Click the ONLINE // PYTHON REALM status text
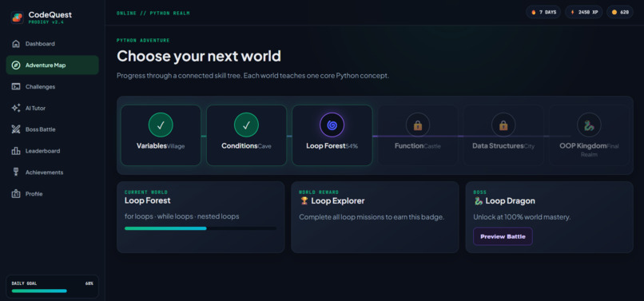644x301 pixels. pyautogui.click(x=153, y=13)
